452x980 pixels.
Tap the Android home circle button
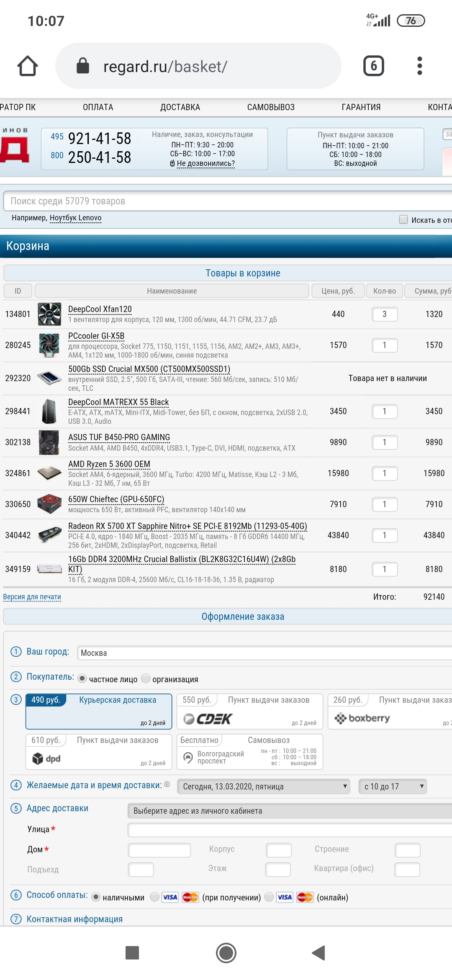[226, 953]
